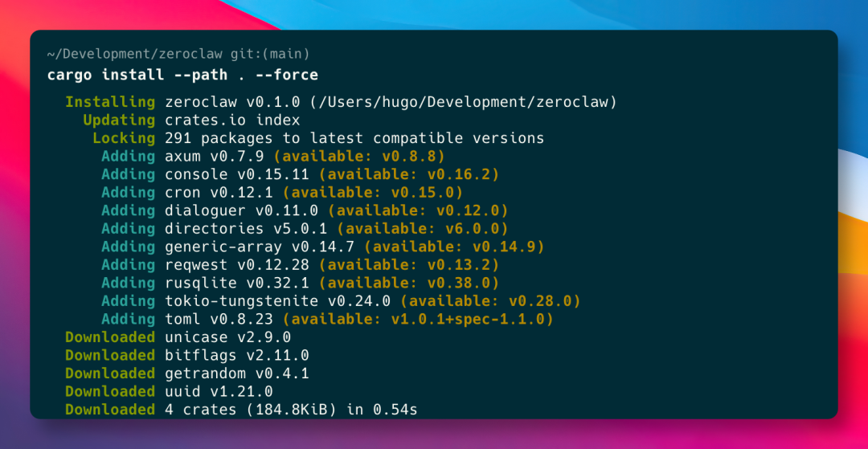Click the available v0.38.0 note for rusqlite
Image resolution: width=868 pixels, height=449 pixels.
point(409,283)
